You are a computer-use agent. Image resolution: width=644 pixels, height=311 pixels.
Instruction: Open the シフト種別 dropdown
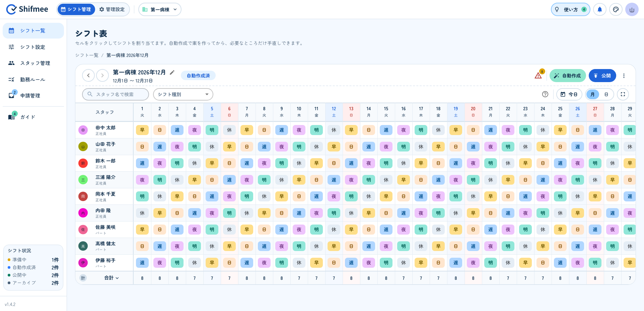(183, 94)
